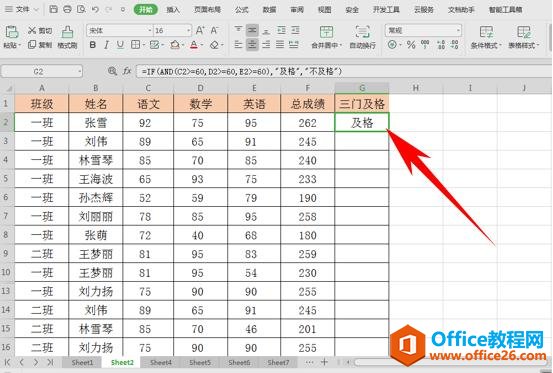Increase indent of cell content
Viewport: 553px width, 373px height.
[x=295, y=30]
